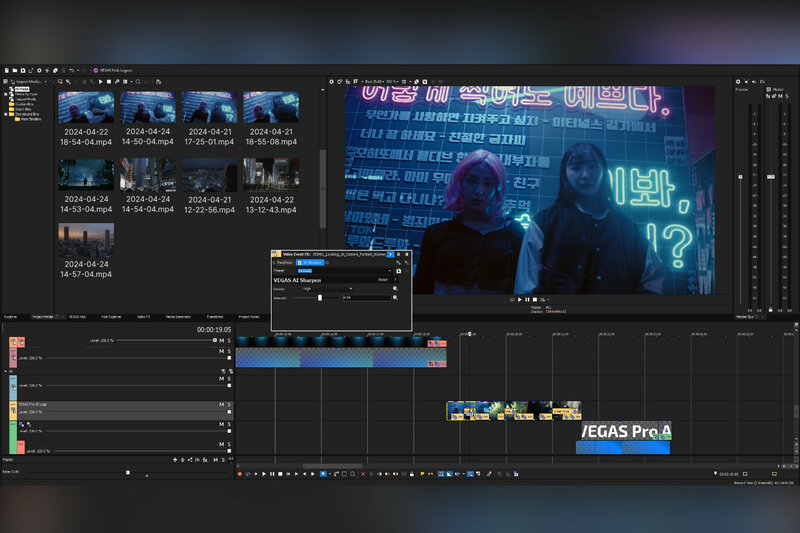The height and width of the screenshot is (533, 800).
Task: Click Pause in the preview window controls
Action: 528,299
